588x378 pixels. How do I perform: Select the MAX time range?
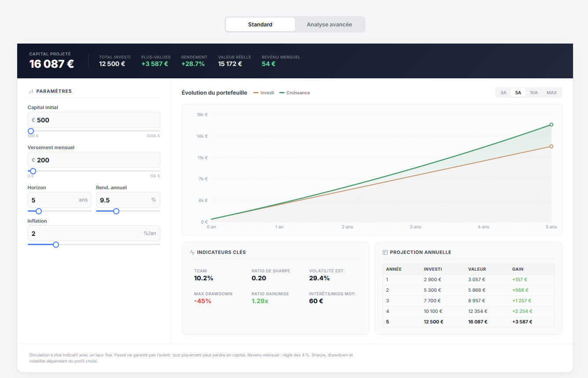pos(551,92)
